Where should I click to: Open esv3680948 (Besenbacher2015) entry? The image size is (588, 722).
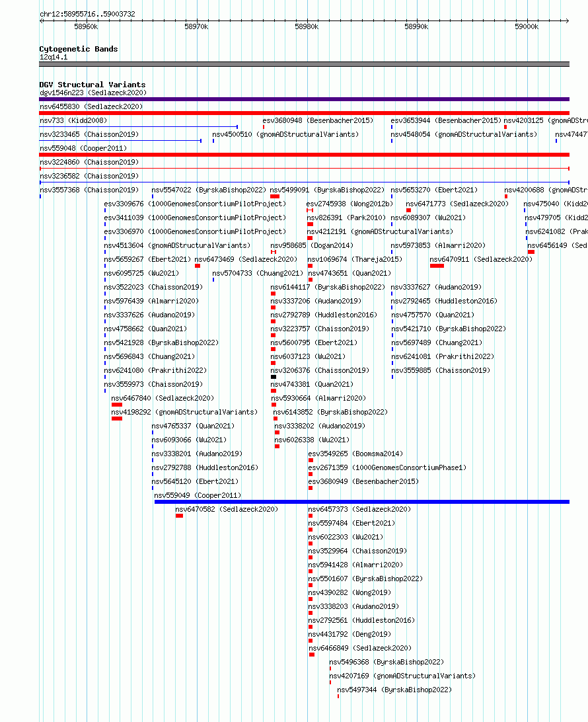pos(318,120)
